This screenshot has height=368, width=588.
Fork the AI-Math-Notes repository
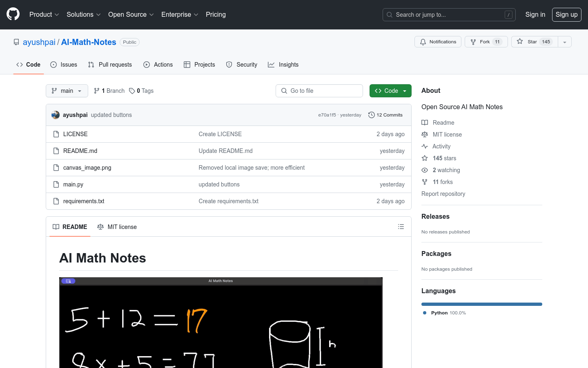point(486,42)
